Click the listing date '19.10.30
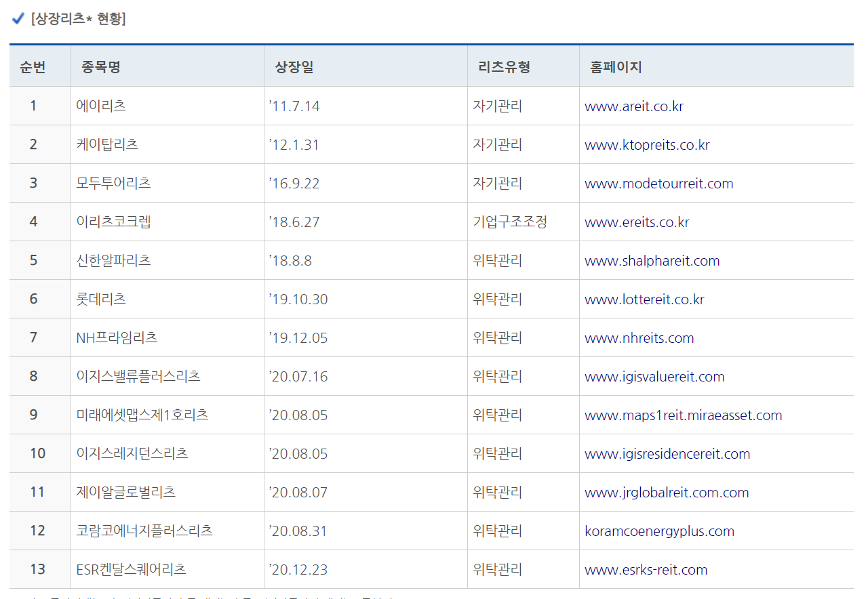This screenshot has width=868, height=599. 298,299
